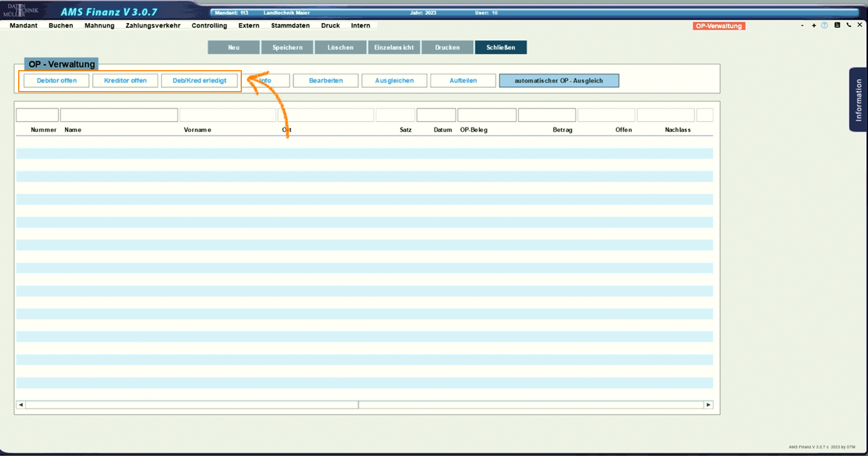Show Kreditor offen items
868x456 pixels.
[125, 81]
